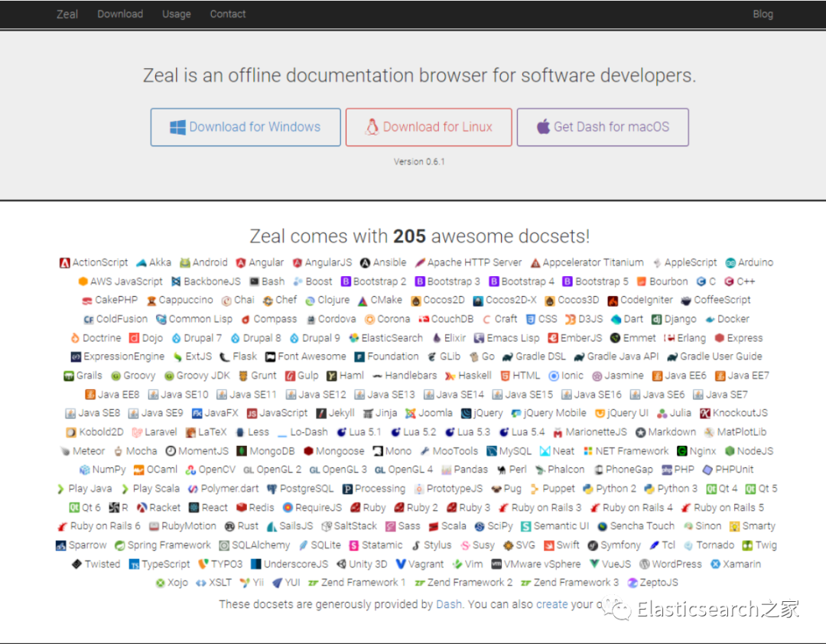Follow the create hyperlink in footer text
Screen dimensions: 826x644
551,604
